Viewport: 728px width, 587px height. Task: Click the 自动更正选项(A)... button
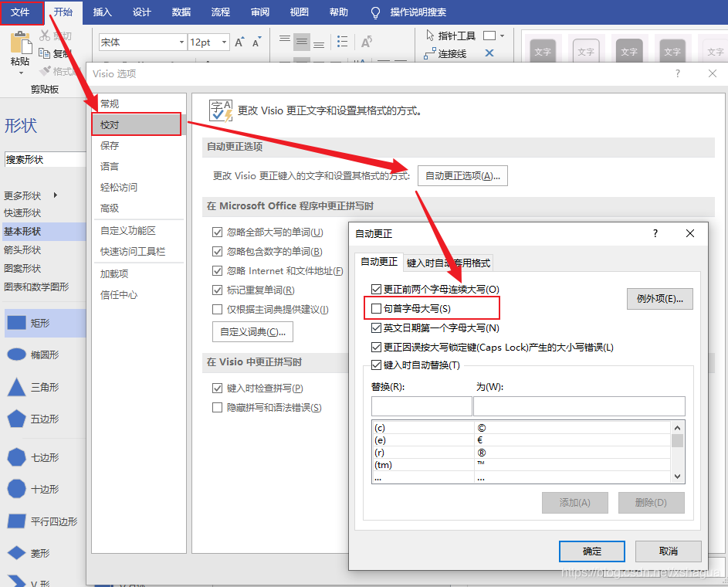click(x=462, y=175)
